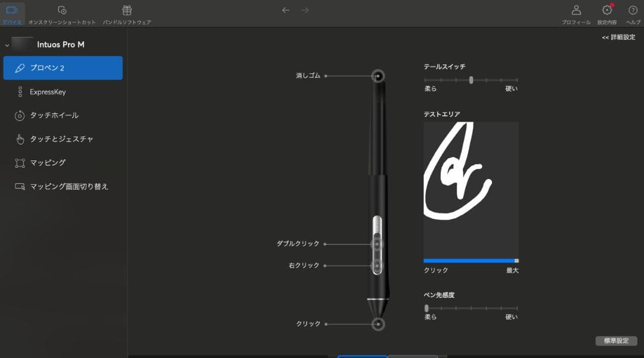Click the 標準設定 default settings button

point(617,341)
